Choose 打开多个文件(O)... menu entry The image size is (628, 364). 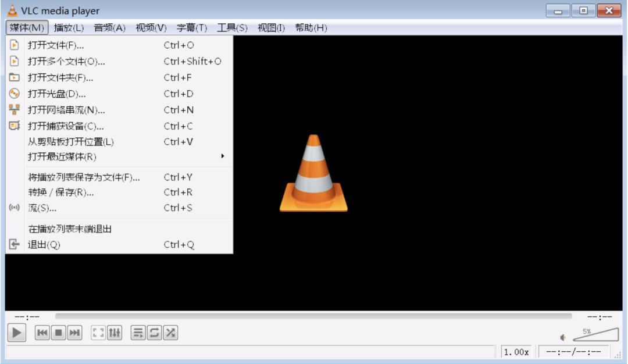point(119,61)
